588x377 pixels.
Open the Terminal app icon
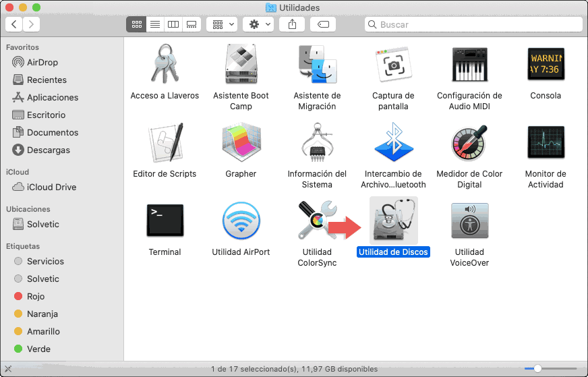(x=165, y=221)
